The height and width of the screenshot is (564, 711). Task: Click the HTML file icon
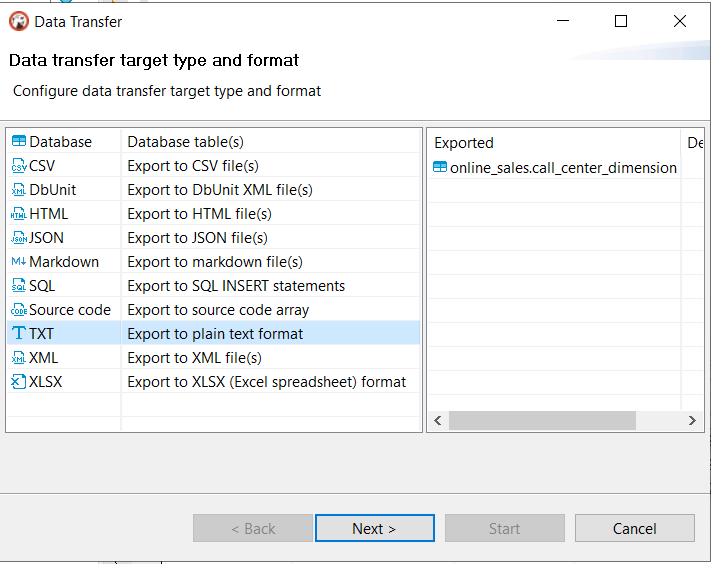click(19, 214)
